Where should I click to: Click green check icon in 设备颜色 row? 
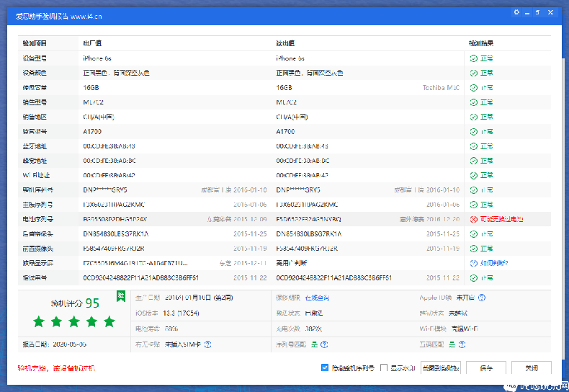[x=473, y=73]
